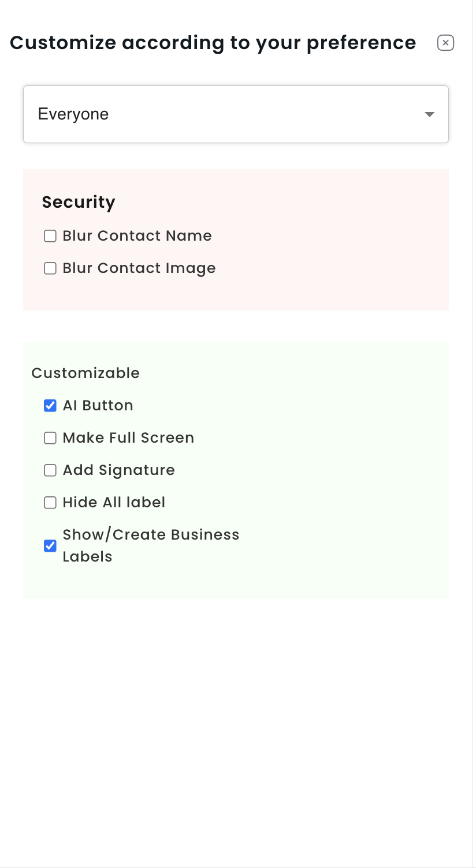Select the Customizable section heading
The height and width of the screenshot is (868, 476).
[x=85, y=373]
